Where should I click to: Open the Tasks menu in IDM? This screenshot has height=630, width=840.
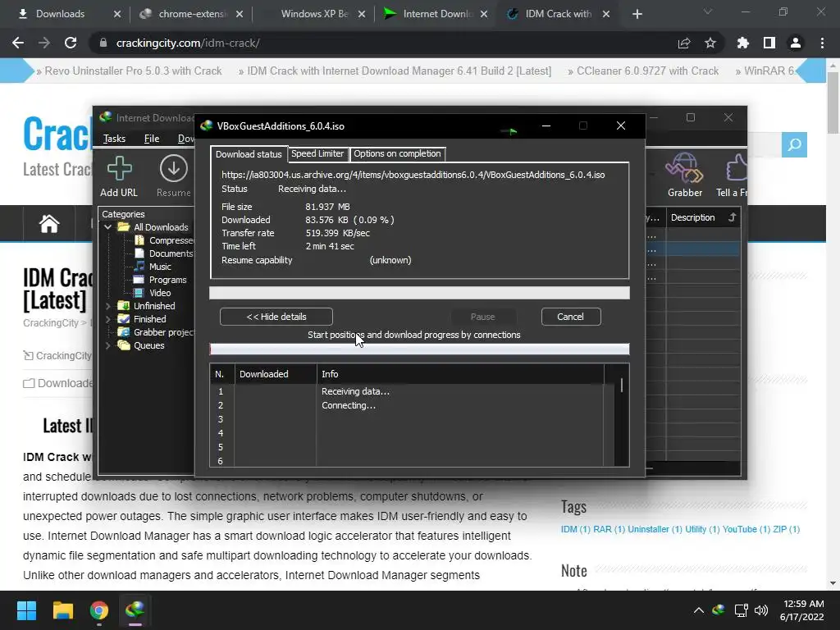114,139
